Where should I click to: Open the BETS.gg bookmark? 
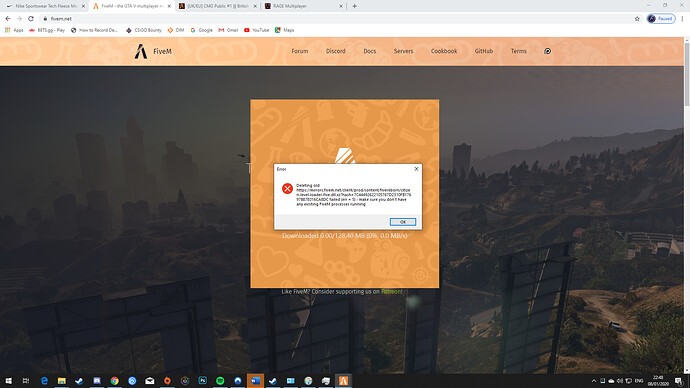pyautogui.click(x=47, y=30)
